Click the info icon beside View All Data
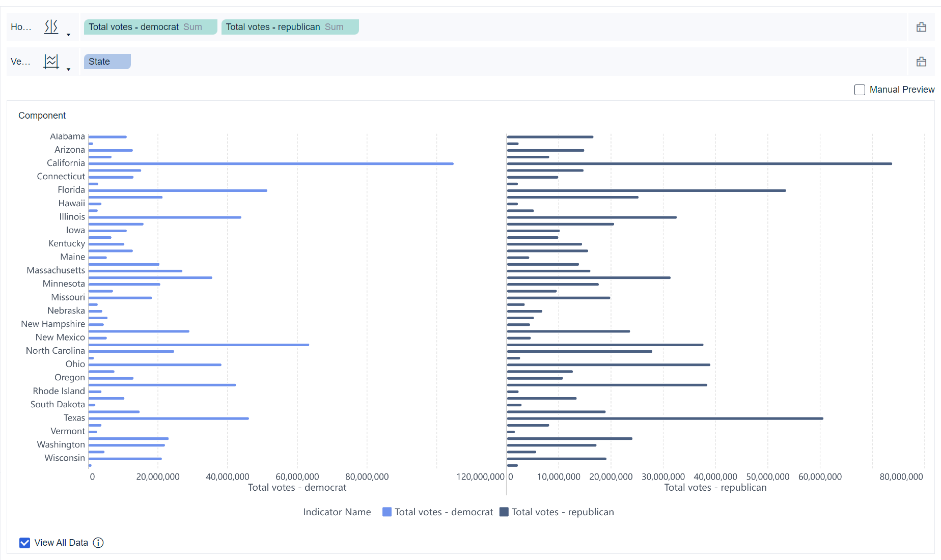941x560 pixels. pos(98,543)
